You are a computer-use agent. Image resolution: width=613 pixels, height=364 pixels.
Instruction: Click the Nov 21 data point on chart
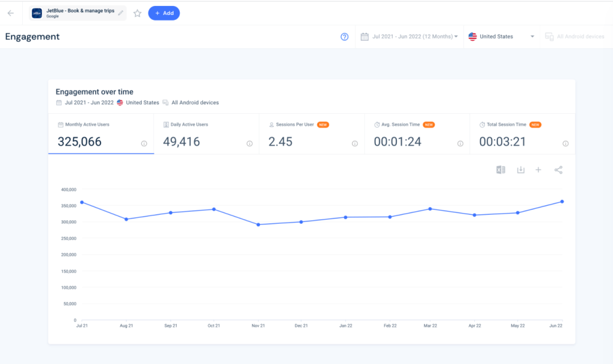coord(258,225)
